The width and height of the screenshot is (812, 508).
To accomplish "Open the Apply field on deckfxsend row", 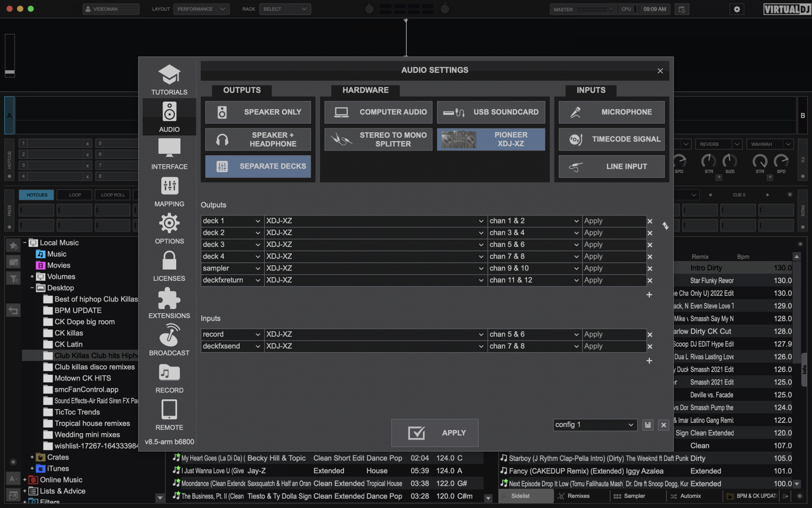I will pyautogui.click(x=614, y=346).
